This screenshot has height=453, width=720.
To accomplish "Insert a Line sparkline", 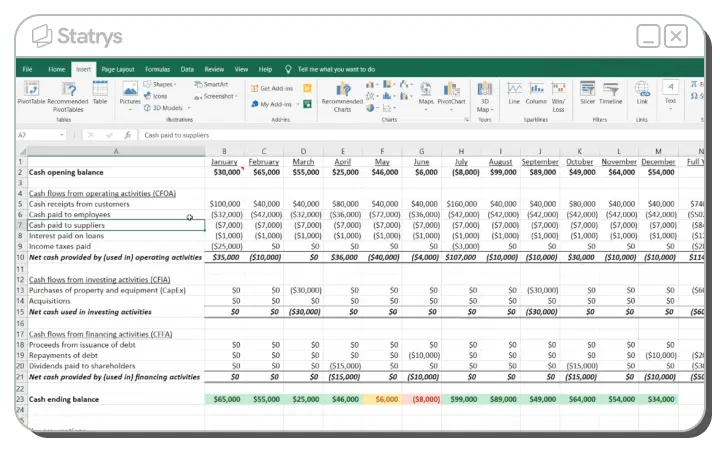I will (514, 93).
